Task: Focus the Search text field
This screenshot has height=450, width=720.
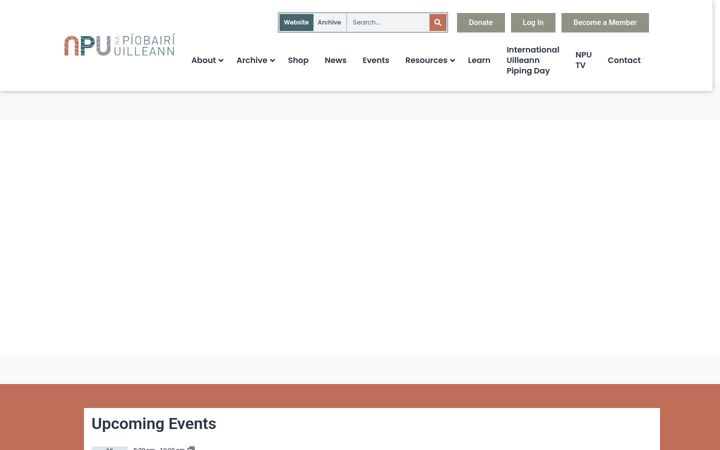Action: [388, 22]
